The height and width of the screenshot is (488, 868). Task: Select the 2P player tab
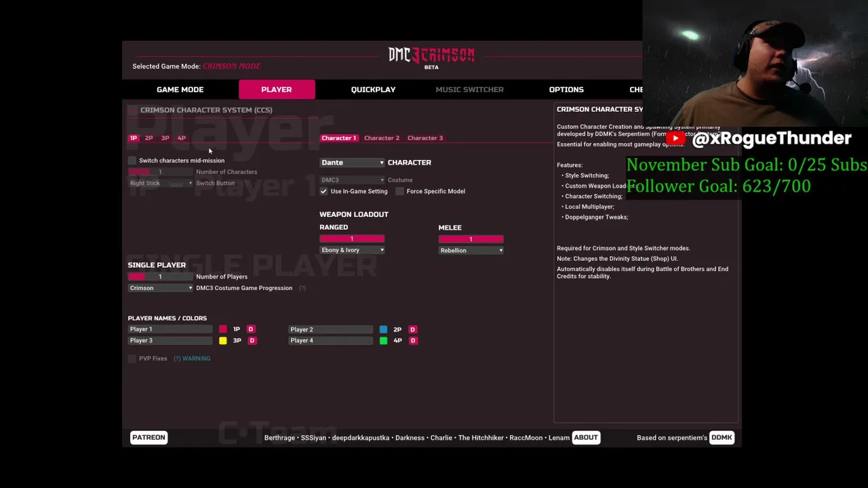click(149, 138)
